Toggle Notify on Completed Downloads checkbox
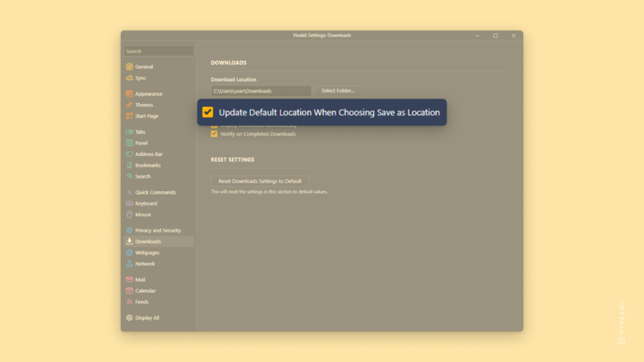Viewport: 644px width, 362px height. [x=214, y=134]
